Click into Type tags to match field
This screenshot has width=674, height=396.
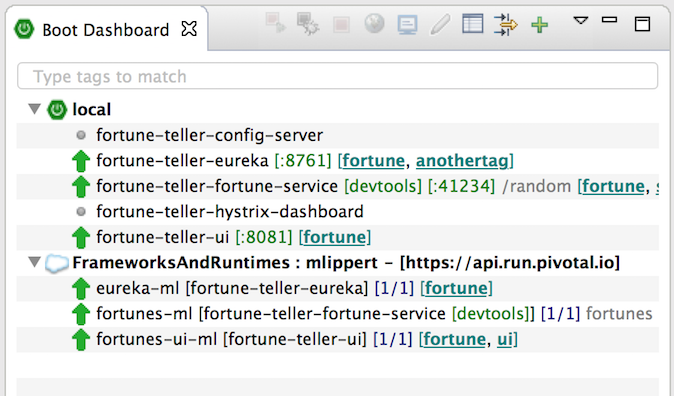[337, 76]
